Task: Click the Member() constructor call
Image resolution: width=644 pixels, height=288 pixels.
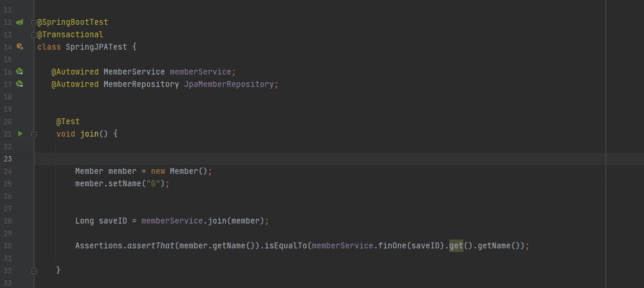Action: tap(188, 171)
